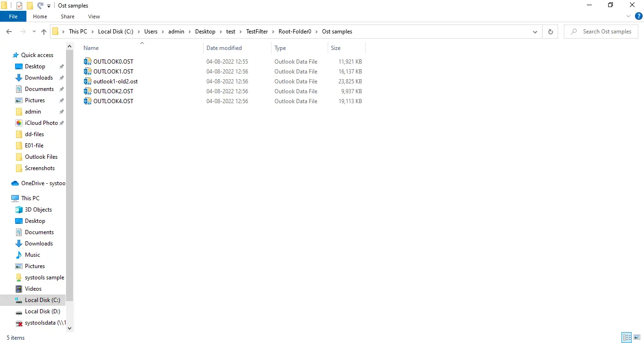Click the sidebar scrollbar down arrow
The image size is (644, 343).
pos(70,328)
